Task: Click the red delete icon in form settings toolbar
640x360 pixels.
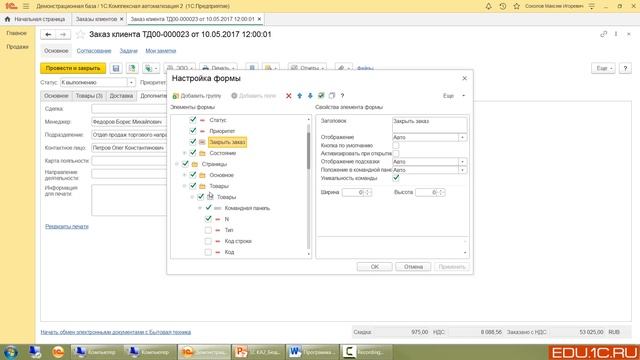Action: pyautogui.click(x=289, y=96)
